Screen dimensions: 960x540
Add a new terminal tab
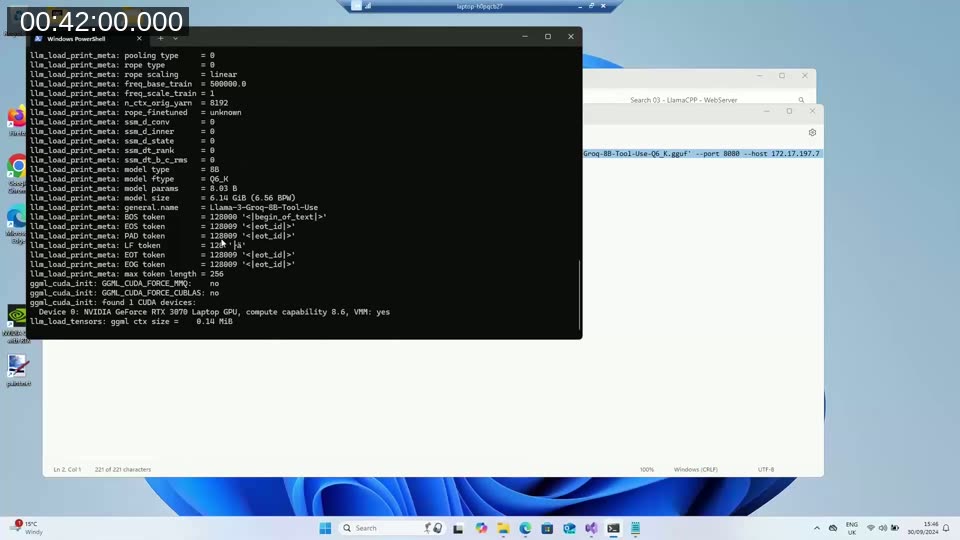tap(160, 39)
